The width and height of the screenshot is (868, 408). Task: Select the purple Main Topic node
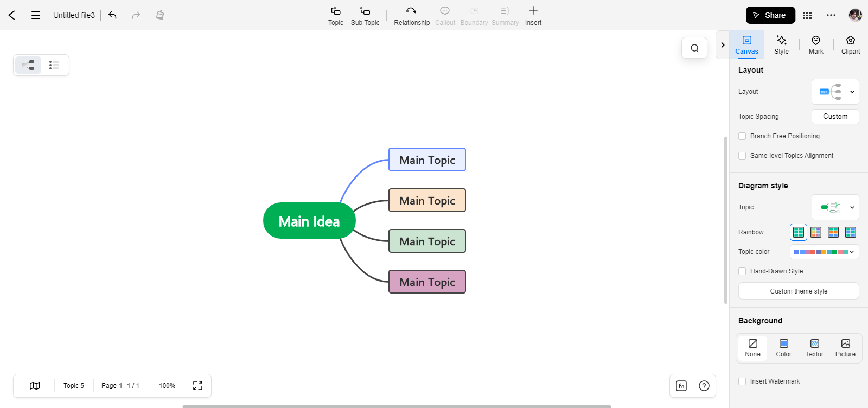tap(427, 282)
